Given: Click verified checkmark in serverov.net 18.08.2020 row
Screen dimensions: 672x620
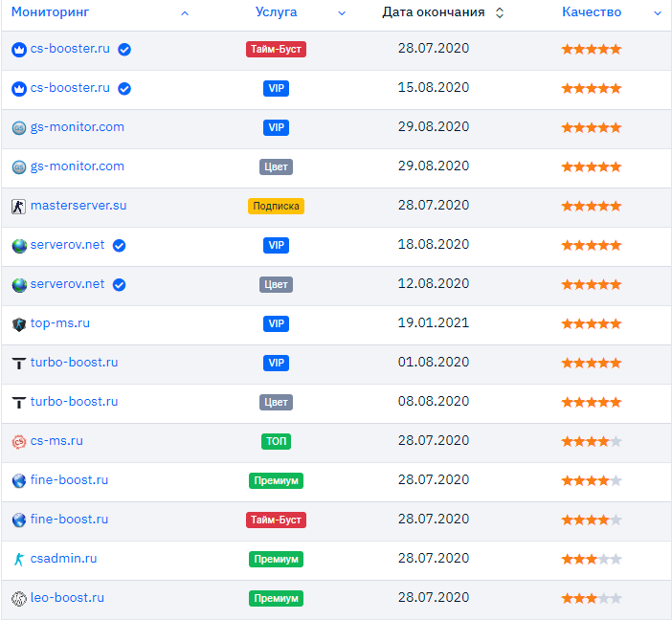Looking at the screenshot, I should tap(119, 246).
